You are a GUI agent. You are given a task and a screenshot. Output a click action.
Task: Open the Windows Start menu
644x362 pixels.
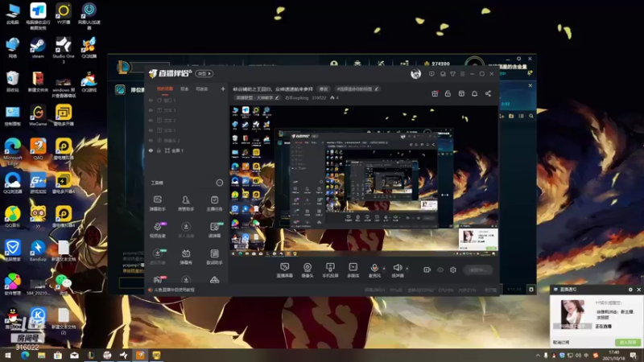[8, 356]
